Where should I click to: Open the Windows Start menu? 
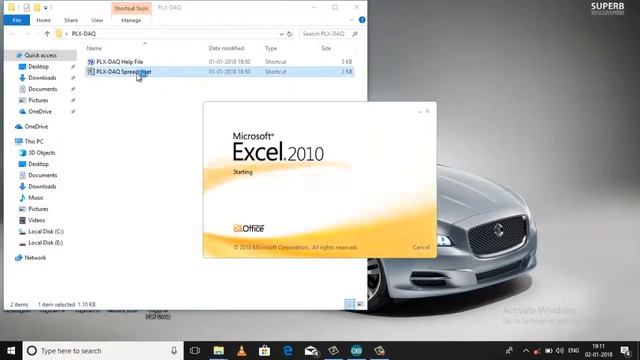pyautogui.click(x=11, y=351)
